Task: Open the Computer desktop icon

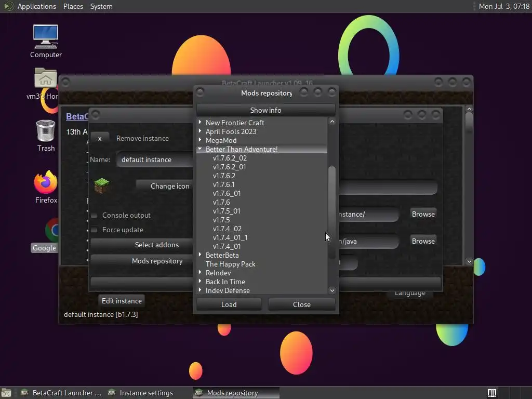Action: tap(46, 41)
